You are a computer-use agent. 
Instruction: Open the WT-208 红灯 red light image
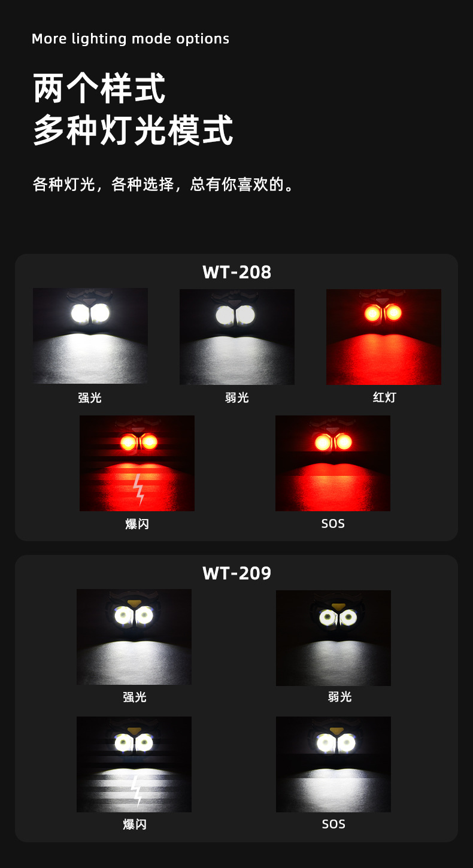pos(384,337)
